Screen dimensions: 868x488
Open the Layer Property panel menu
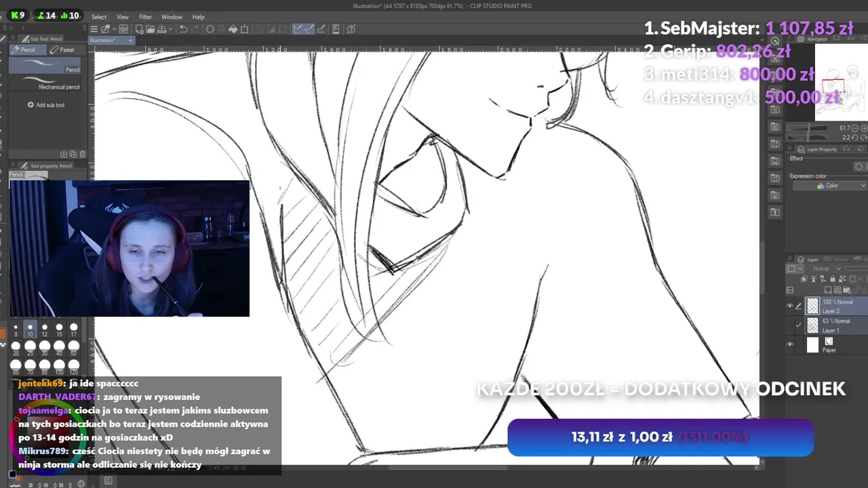coord(789,148)
